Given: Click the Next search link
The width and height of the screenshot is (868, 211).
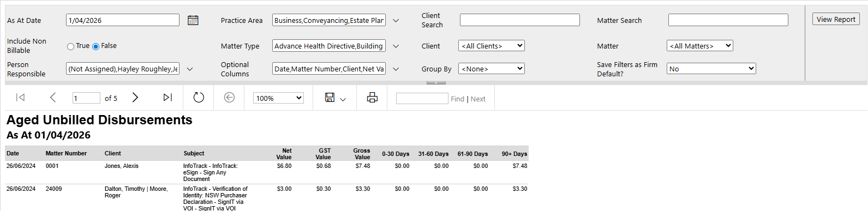Looking at the screenshot, I should 478,99.
